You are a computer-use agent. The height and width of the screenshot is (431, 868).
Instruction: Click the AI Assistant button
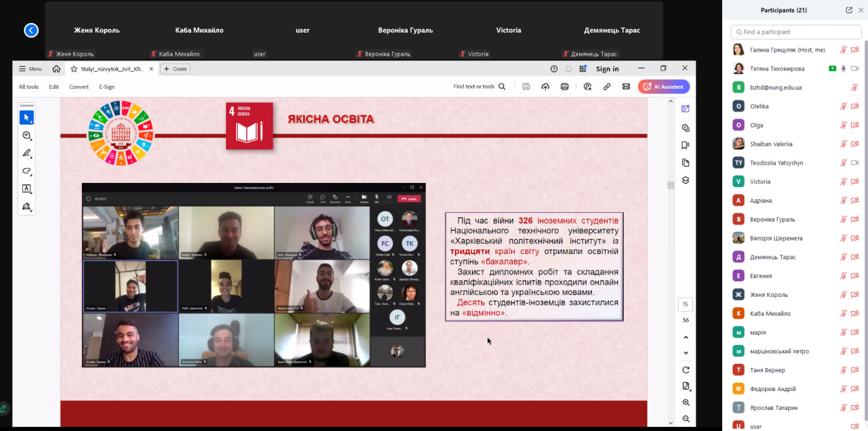click(x=663, y=87)
